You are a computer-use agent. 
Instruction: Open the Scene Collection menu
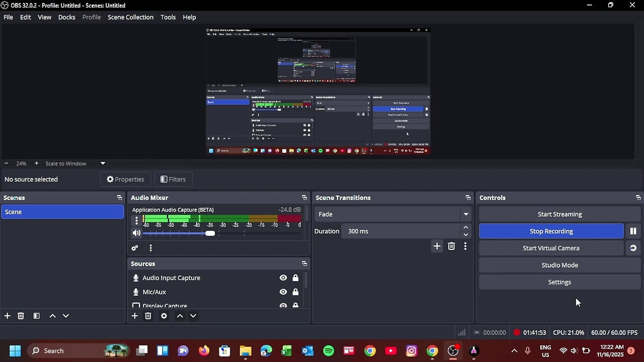tap(130, 17)
